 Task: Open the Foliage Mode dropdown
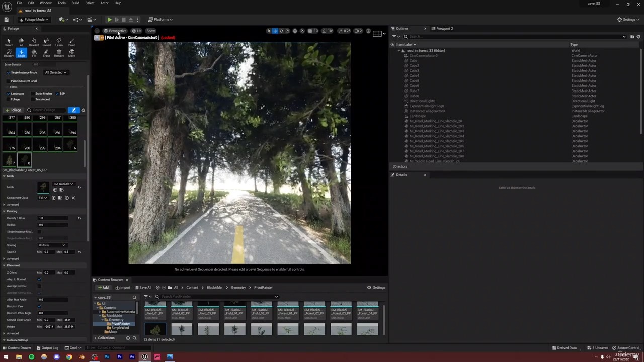coord(34,20)
